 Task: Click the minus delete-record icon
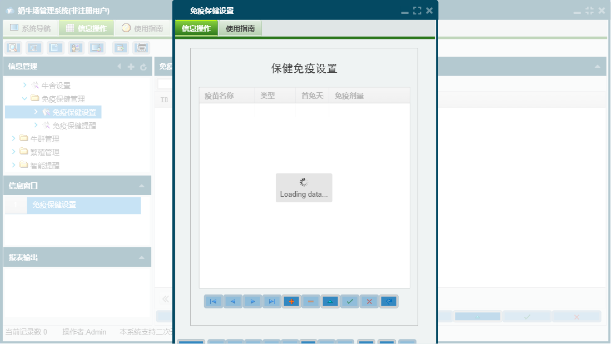click(x=311, y=301)
